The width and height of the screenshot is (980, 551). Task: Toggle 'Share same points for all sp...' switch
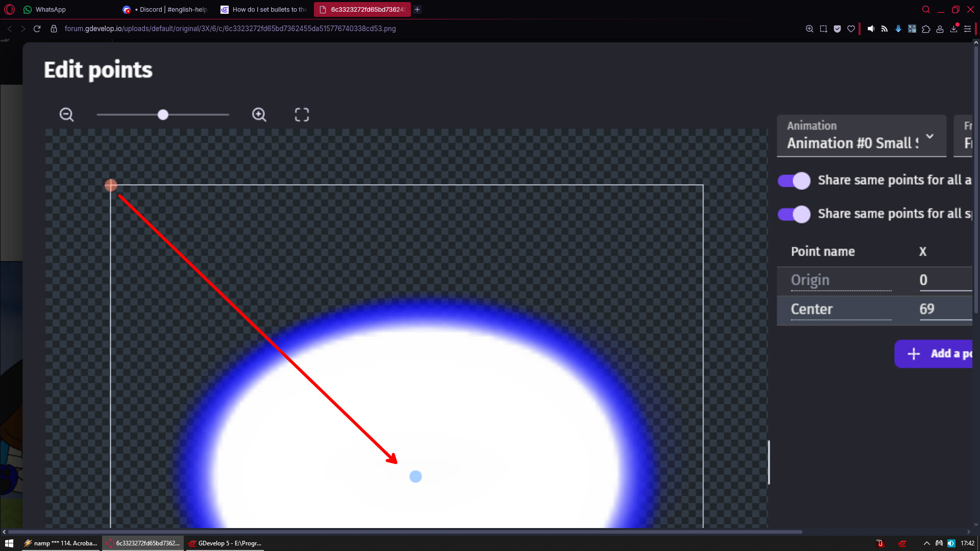coord(794,214)
